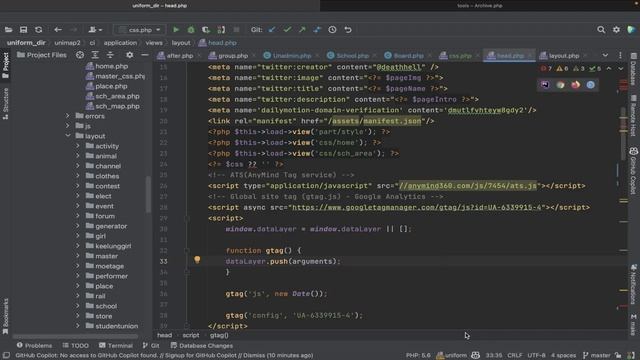Viewport: 640px width, 360px height.
Task: Run with coverage icon in toolbar
Action: click(x=206, y=30)
